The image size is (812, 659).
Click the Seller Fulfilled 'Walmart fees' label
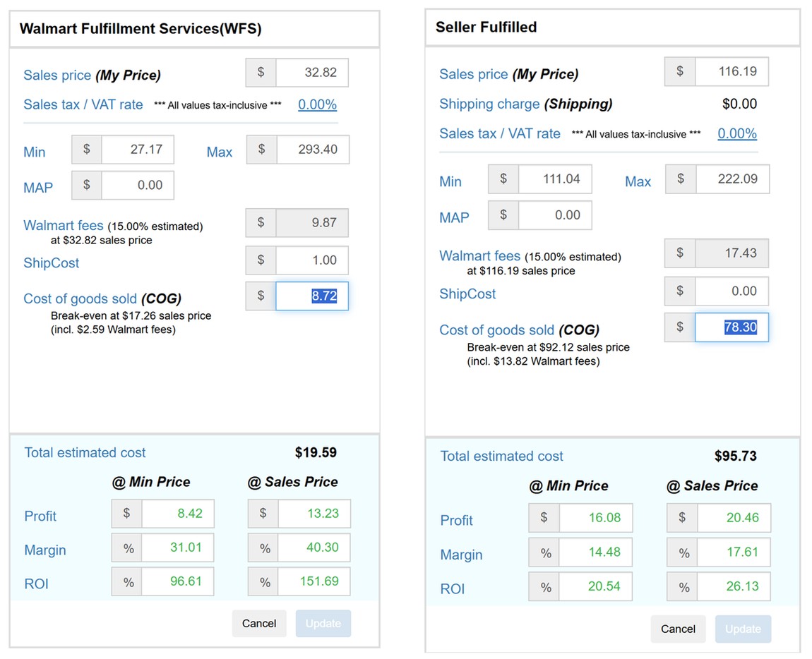pyautogui.click(x=479, y=255)
